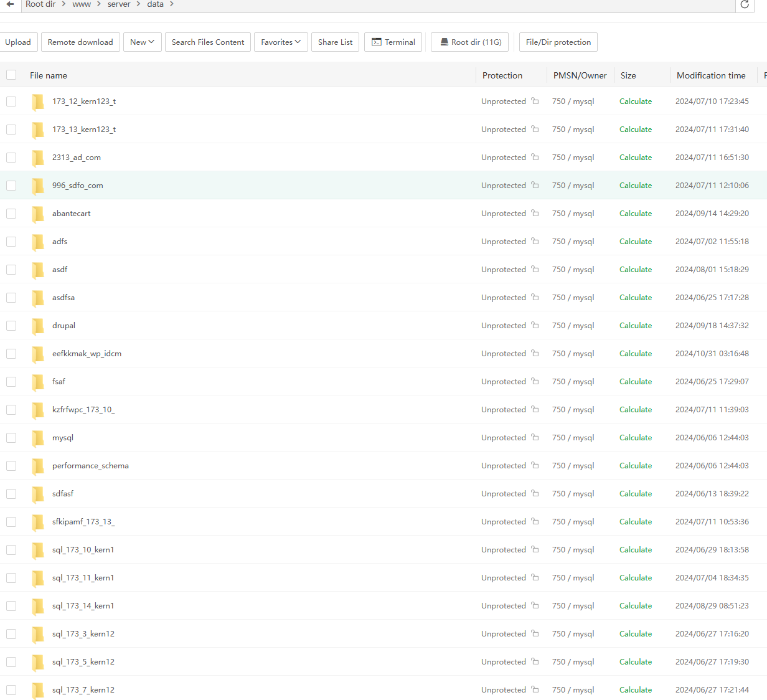Check the box for 996_sdfo_com folder

coord(11,186)
